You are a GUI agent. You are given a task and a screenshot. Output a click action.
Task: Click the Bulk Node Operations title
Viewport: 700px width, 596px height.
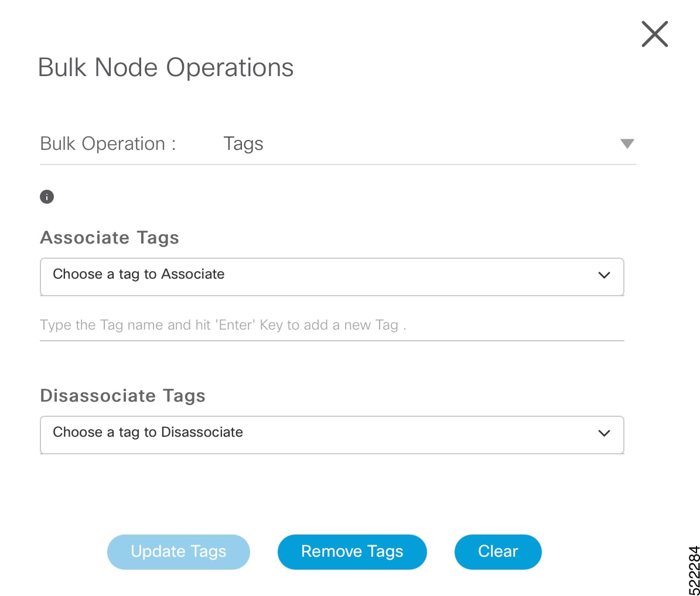(x=166, y=68)
